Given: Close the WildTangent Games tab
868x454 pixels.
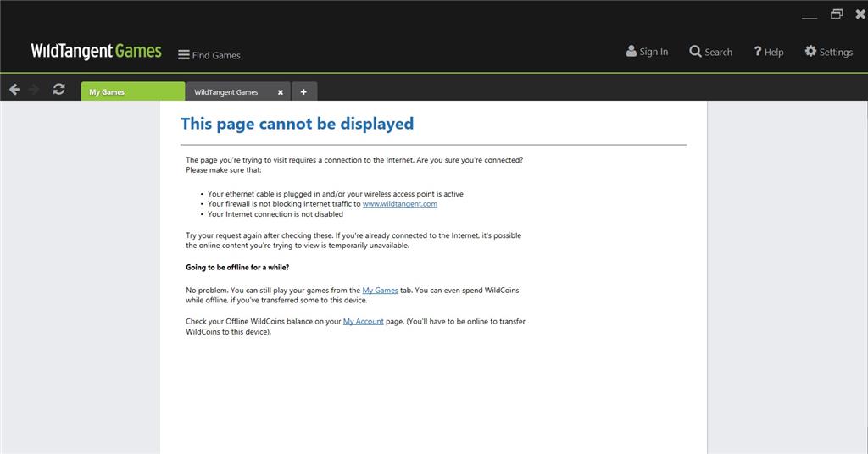Looking at the screenshot, I should 281,92.
